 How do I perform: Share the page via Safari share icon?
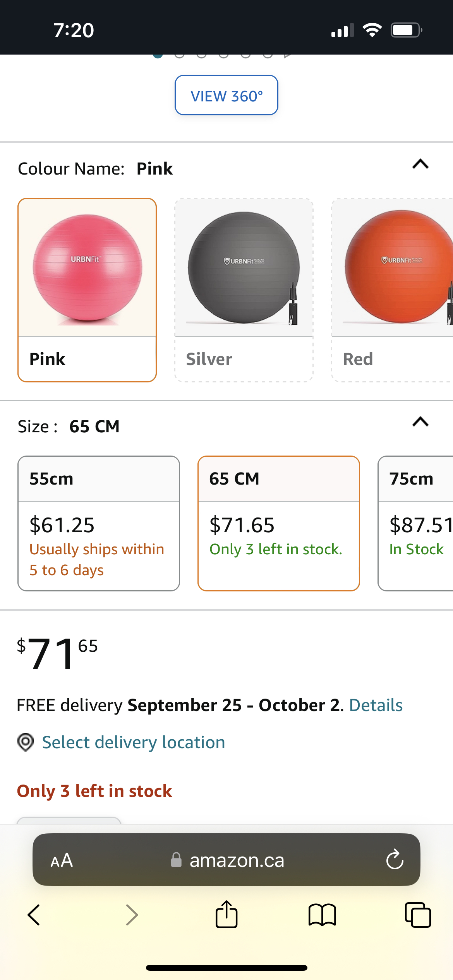click(x=226, y=915)
